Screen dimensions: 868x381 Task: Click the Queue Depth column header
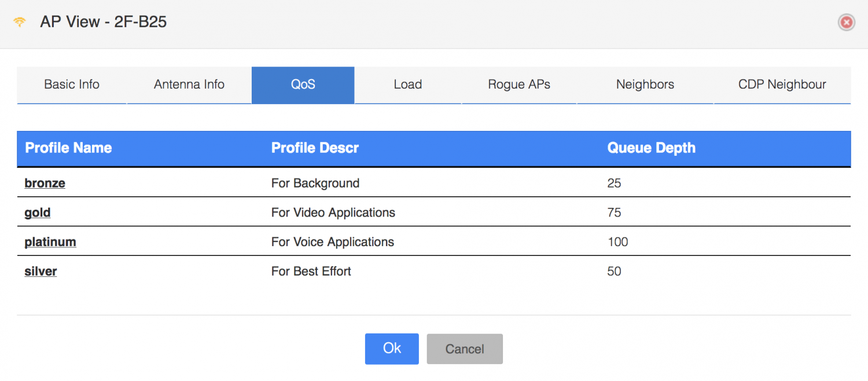(651, 148)
